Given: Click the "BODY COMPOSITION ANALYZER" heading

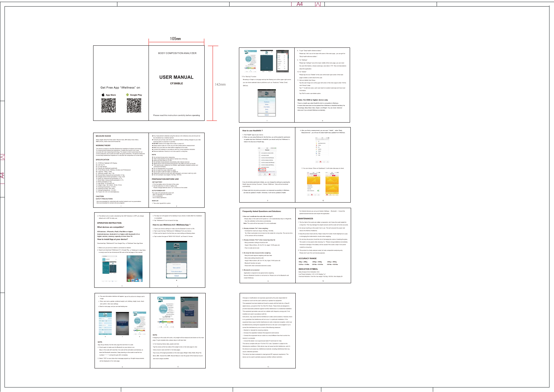Looking at the screenshot, I should point(177,53).
